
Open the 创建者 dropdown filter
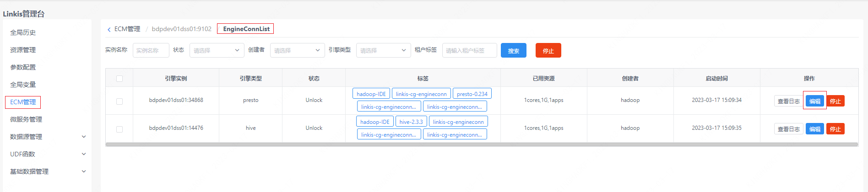(297, 50)
